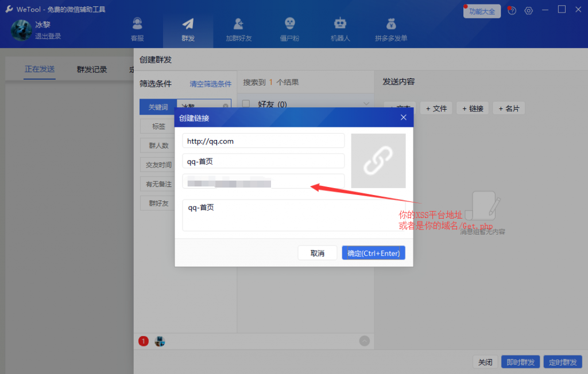Expand the 好友 list chevron
Image resolution: width=588 pixels, height=374 pixels.
point(366,104)
